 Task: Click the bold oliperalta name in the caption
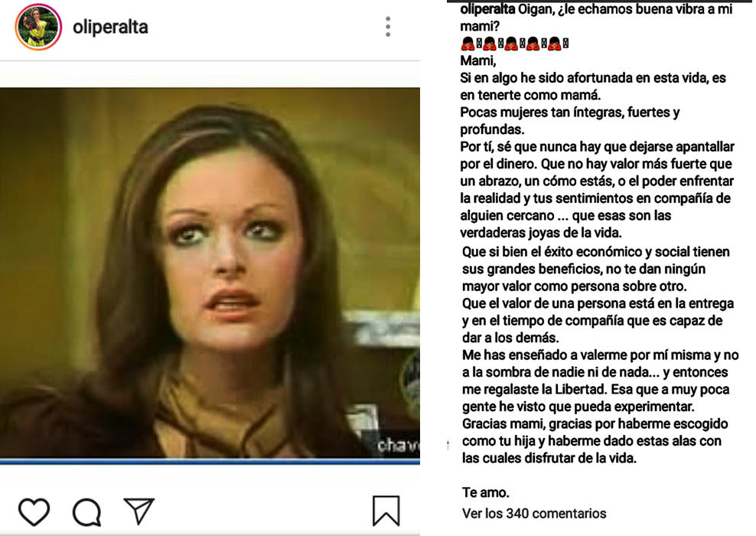[487, 8]
